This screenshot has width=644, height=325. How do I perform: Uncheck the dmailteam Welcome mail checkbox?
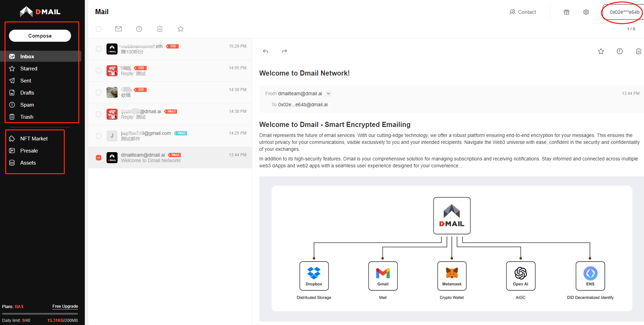coord(99,158)
